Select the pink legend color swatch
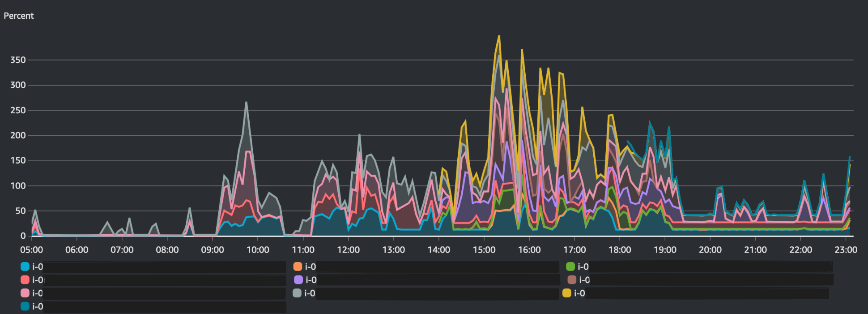The image size is (868, 314). [25, 293]
